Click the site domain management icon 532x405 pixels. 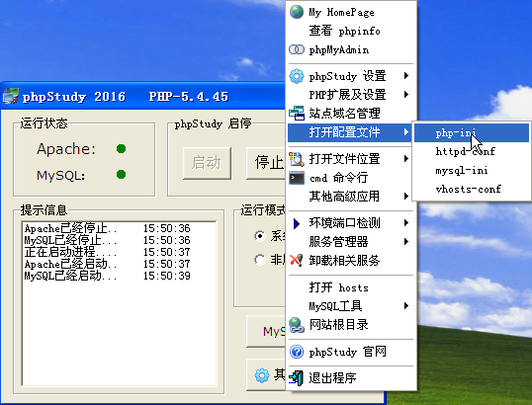tap(297, 113)
